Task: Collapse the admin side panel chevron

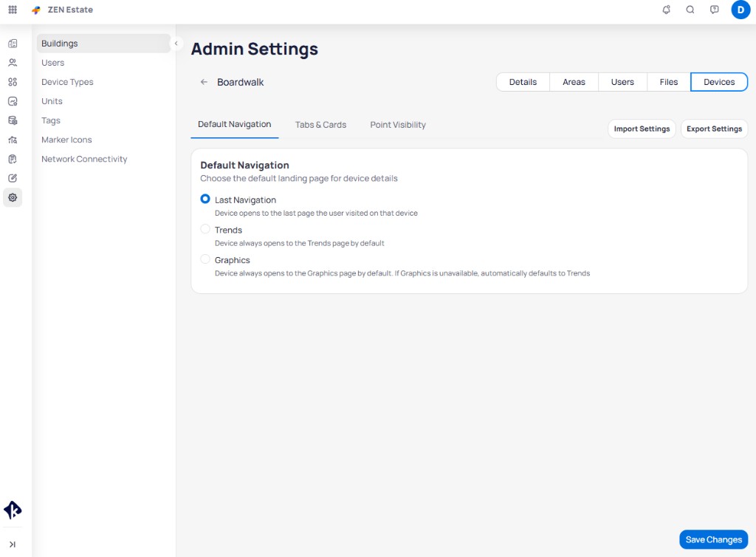Action: point(176,44)
